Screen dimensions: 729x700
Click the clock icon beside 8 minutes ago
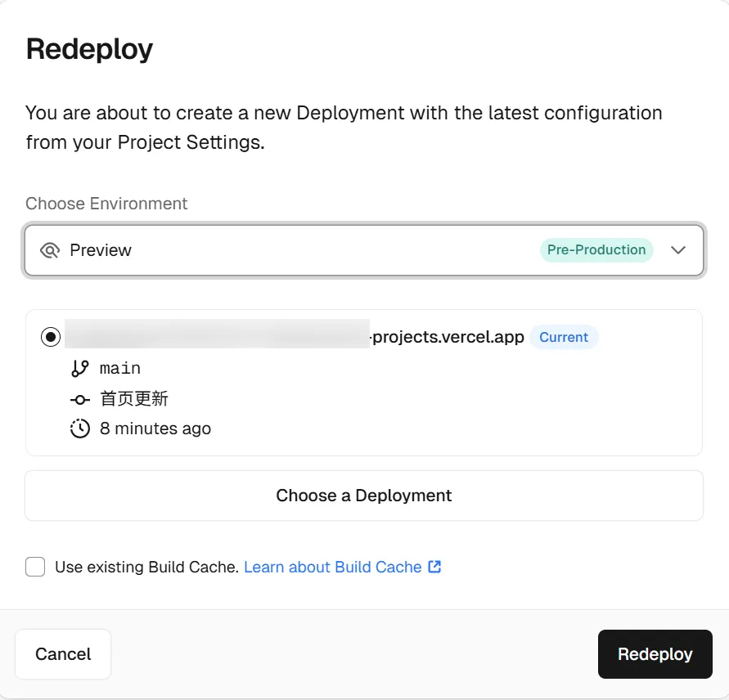tap(79, 429)
